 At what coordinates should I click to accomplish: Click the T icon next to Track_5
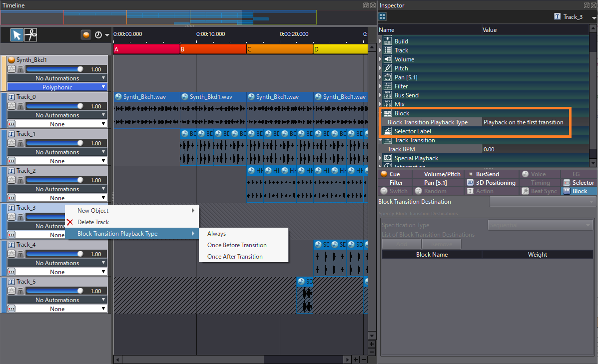click(x=11, y=282)
